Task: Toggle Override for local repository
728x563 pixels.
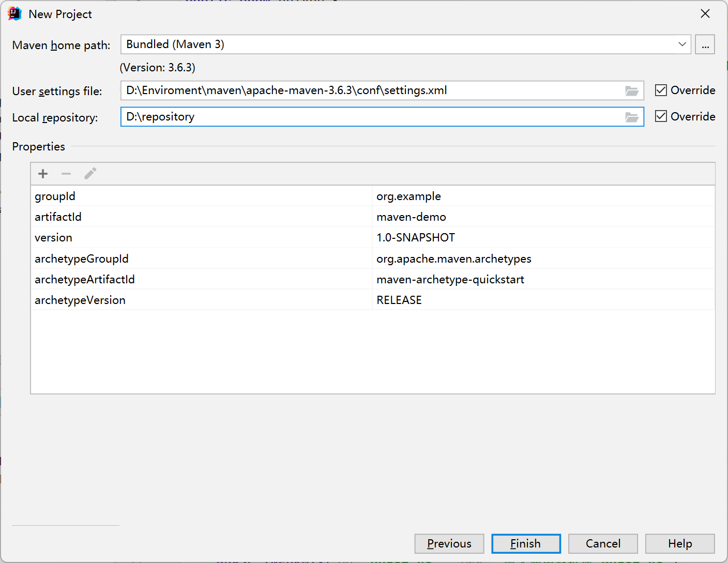Action: [x=661, y=116]
